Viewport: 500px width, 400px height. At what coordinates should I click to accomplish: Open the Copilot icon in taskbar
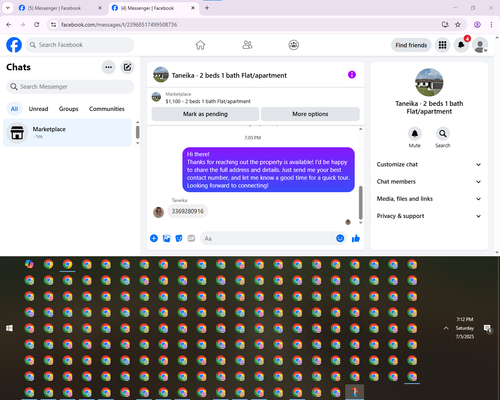(x=29, y=264)
